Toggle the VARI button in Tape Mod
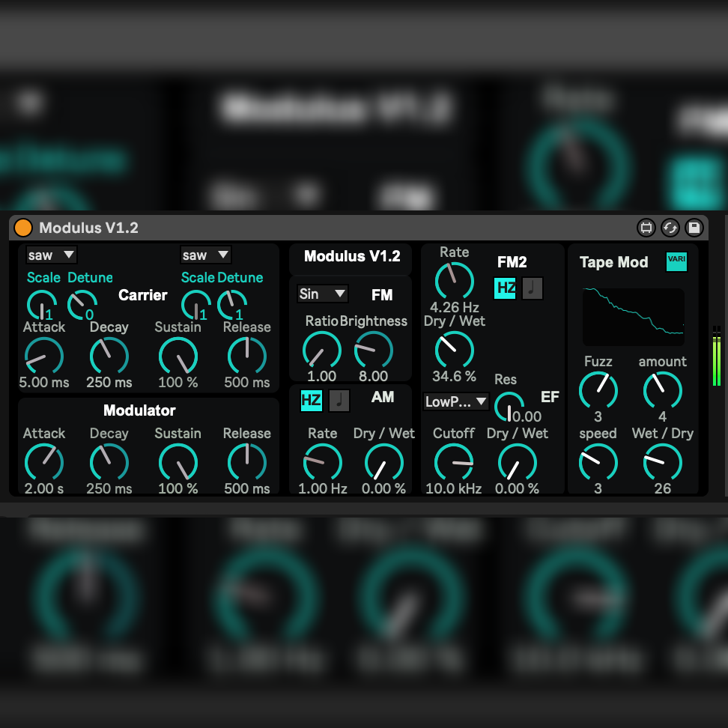This screenshot has height=728, width=728. click(676, 261)
